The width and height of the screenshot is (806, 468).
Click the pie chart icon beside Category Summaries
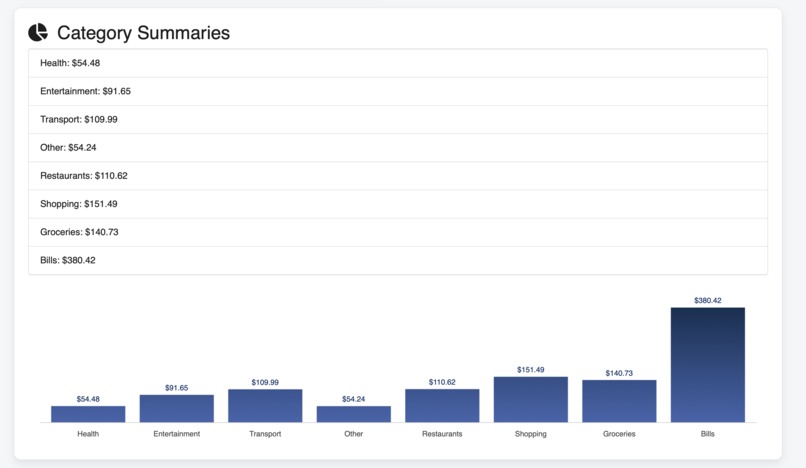point(38,32)
